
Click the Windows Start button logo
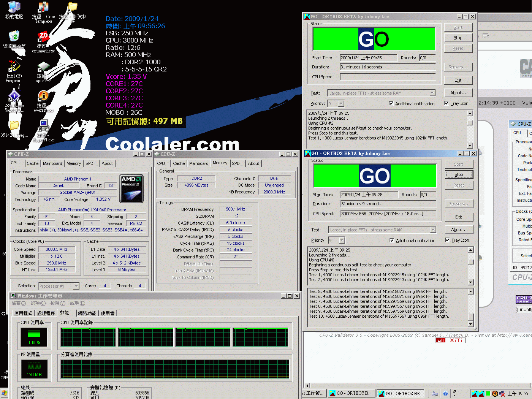[x=4, y=393]
